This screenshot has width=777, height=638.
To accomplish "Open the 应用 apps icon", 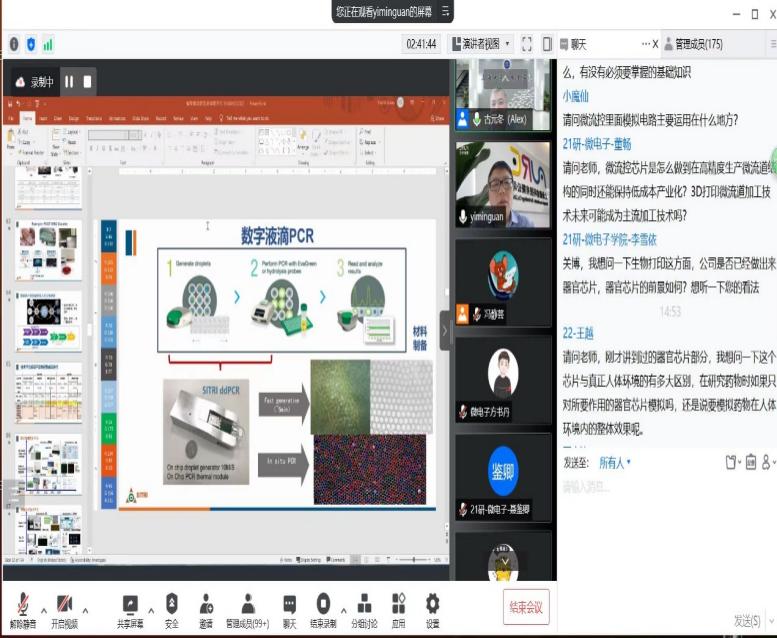I will [398, 604].
